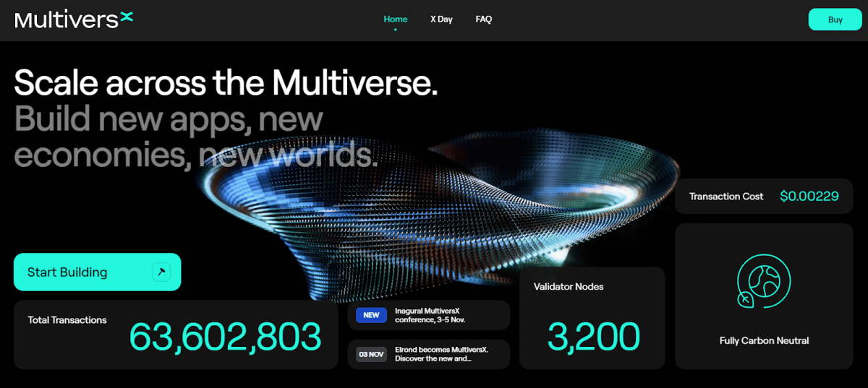Click the 03 NOV date badge
Screen dimensions: 868x388
tap(371, 354)
